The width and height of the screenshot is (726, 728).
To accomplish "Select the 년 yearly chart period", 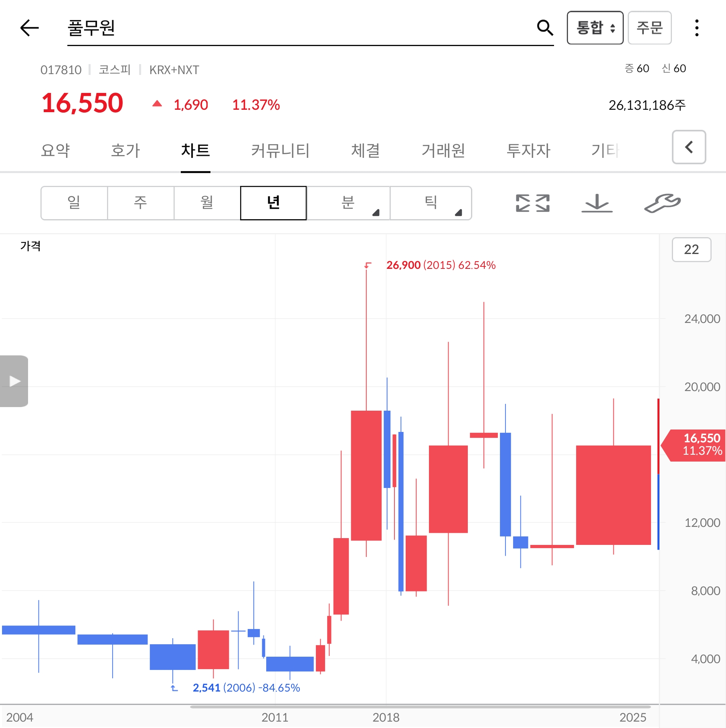I will (273, 203).
